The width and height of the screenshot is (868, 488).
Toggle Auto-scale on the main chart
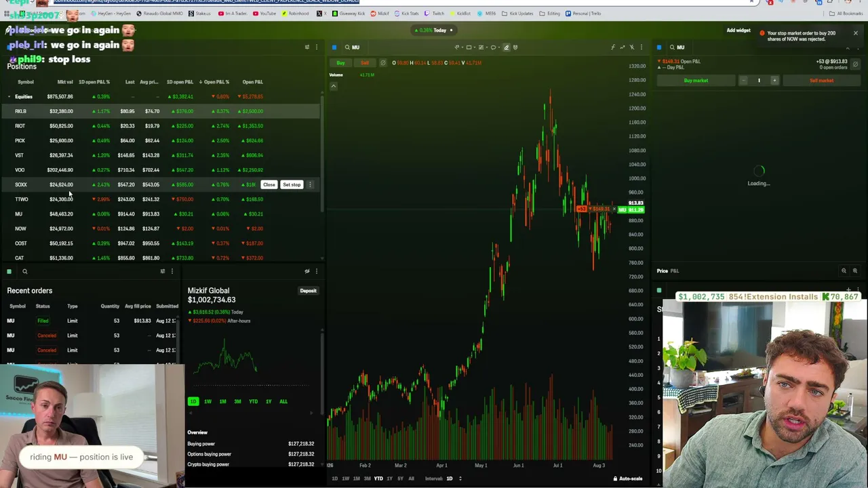(628, 479)
